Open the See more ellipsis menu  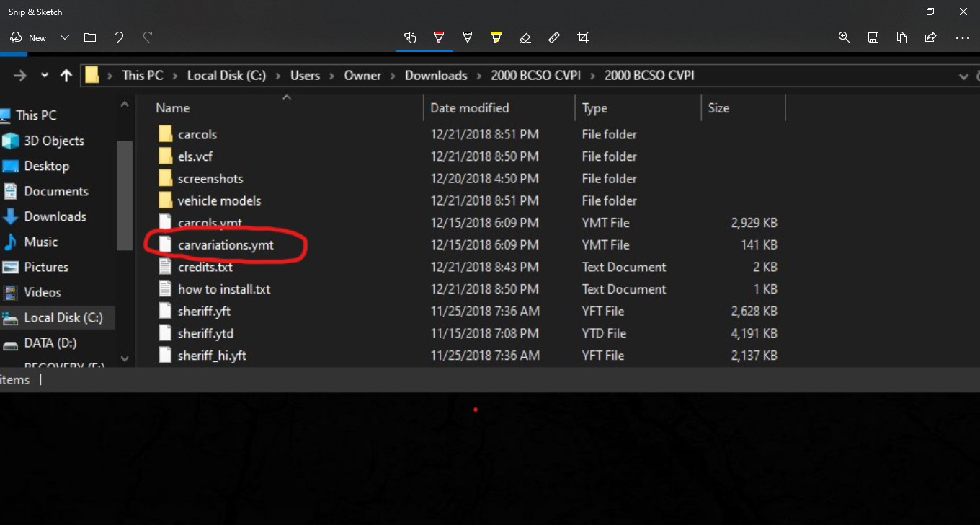[x=963, y=37]
